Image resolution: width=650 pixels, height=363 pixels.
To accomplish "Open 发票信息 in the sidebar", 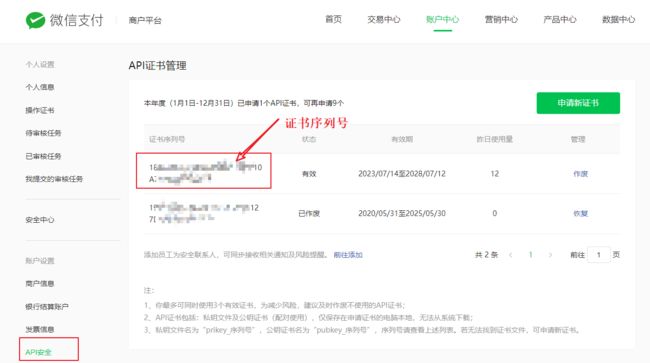I will (40, 329).
